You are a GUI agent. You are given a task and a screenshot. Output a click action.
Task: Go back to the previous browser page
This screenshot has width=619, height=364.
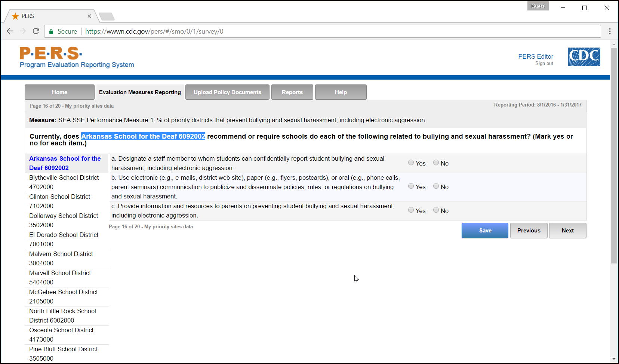10,31
